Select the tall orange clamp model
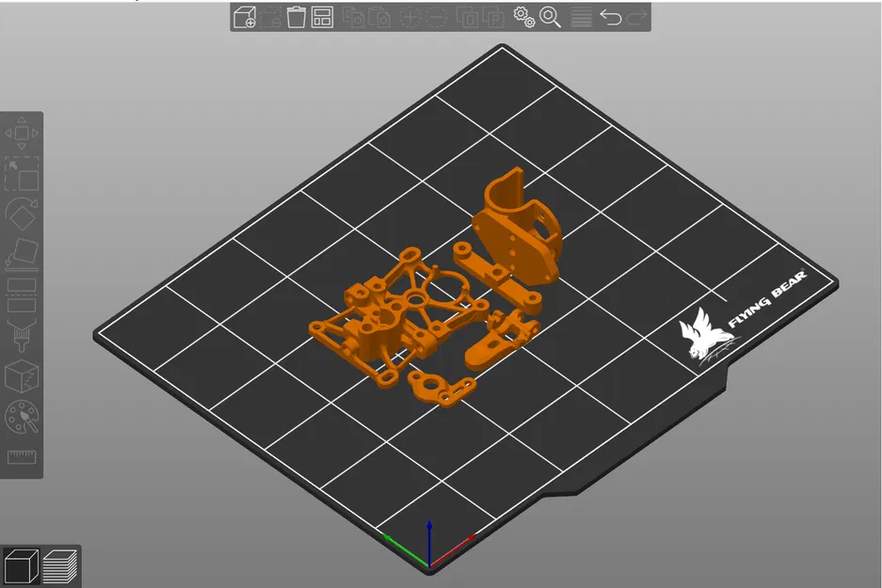Screen dimensions: 882x588 (x=515, y=225)
